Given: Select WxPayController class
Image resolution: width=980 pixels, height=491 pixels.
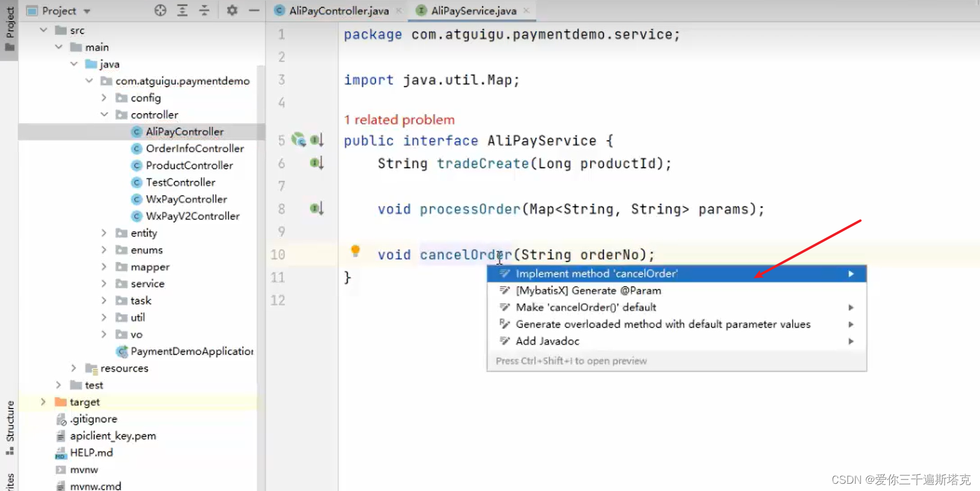Looking at the screenshot, I should [x=186, y=198].
